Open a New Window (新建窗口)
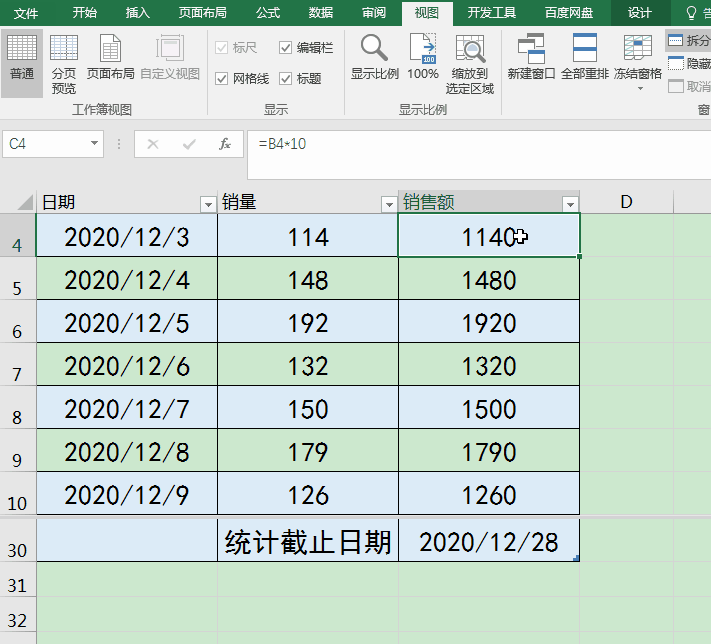This screenshot has height=644, width=711. coord(531,58)
